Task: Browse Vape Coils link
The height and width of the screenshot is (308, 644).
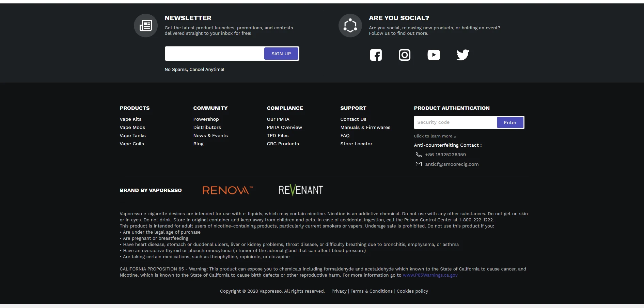Action: click(x=132, y=144)
